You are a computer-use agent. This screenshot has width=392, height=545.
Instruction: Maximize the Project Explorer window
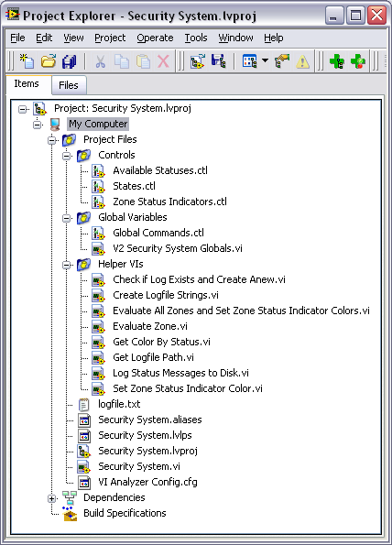point(355,16)
